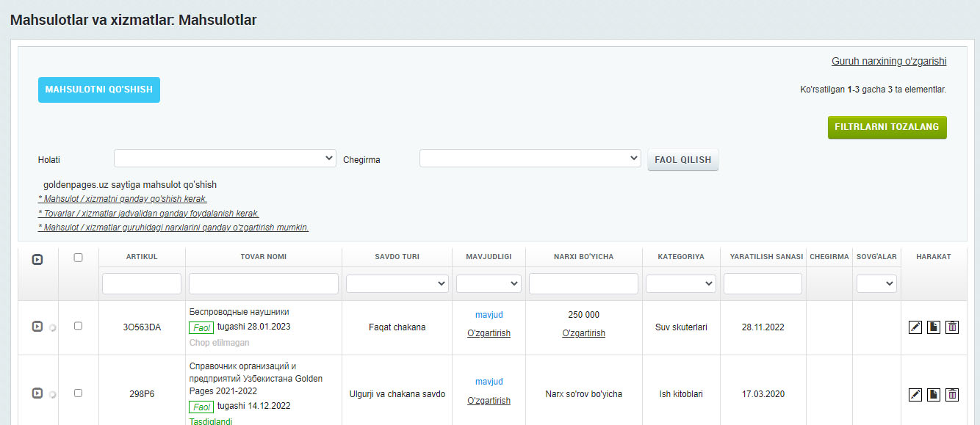This screenshot has height=425, width=980.
Task: Open the Kategoriya filter dropdown
Action: 680,283
